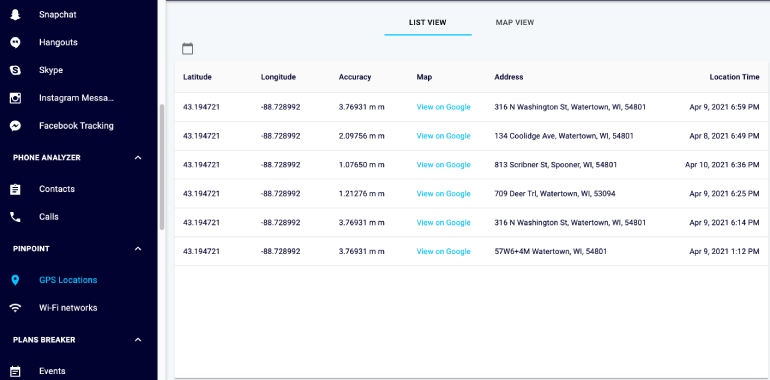
Task: Click the Events calendar icon
Action: (x=15, y=371)
